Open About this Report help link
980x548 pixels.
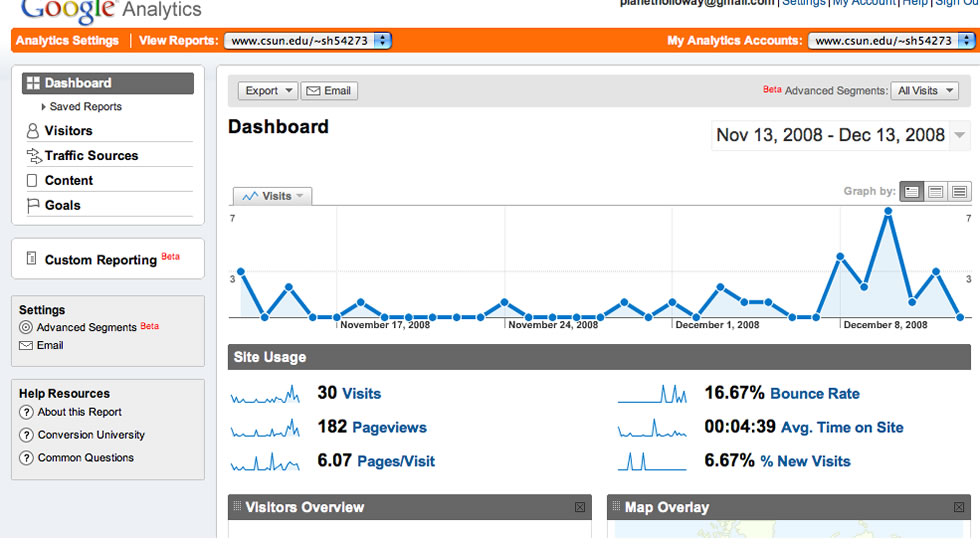(79, 412)
